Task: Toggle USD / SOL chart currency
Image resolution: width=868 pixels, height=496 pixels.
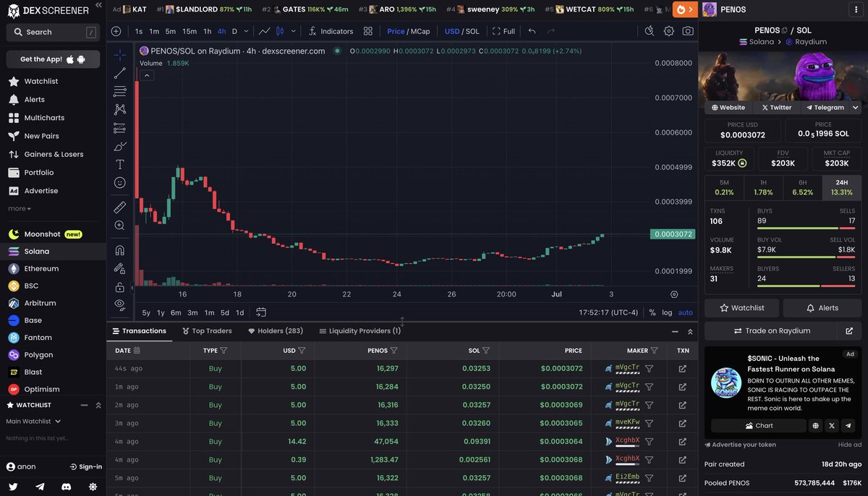Action: (461, 31)
